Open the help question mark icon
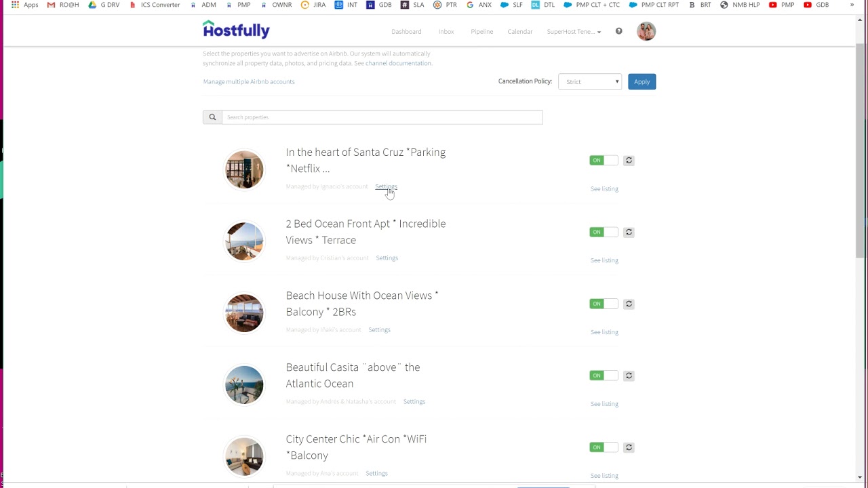The width and height of the screenshot is (868, 488). (x=618, y=31)
